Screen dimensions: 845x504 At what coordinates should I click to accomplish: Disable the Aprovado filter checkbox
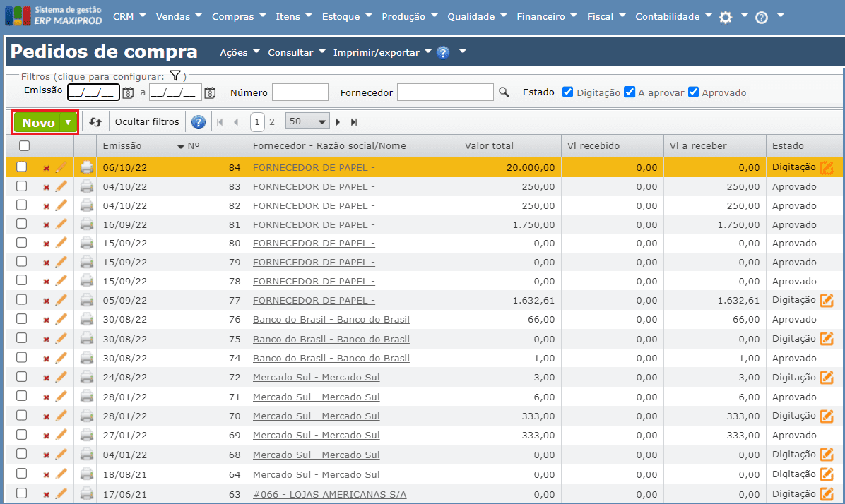(693, 91)
